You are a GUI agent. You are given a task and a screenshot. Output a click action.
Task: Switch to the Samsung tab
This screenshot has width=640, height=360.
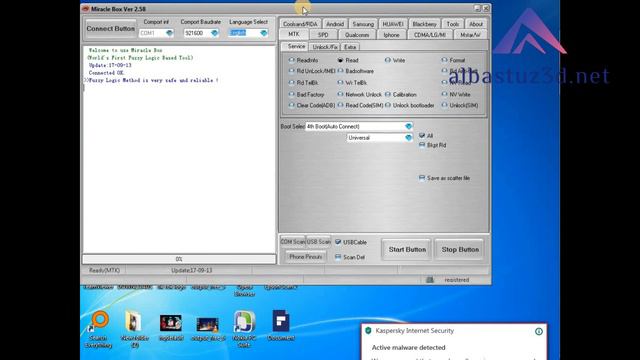(363, 24)
